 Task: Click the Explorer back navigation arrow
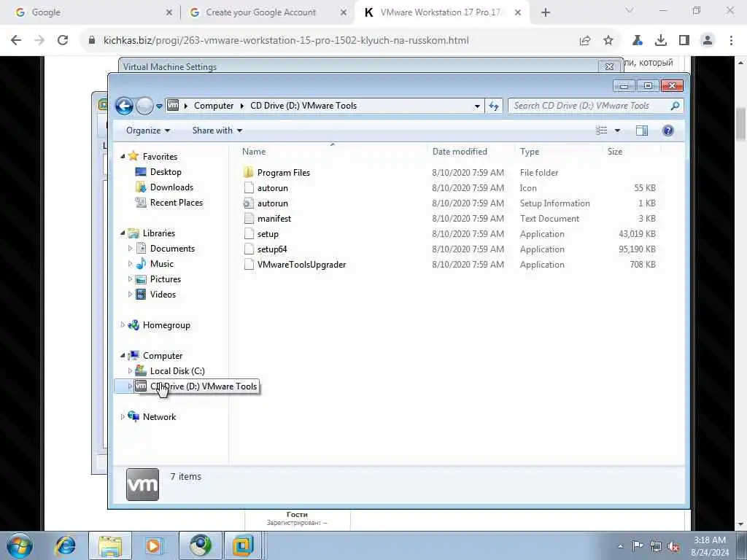(x=124, y=106)
